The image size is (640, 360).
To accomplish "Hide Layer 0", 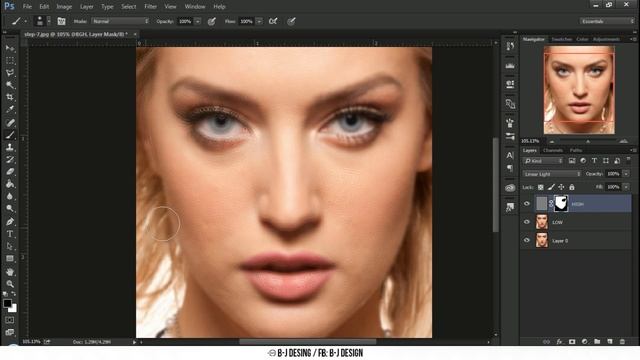I will 527,240.
